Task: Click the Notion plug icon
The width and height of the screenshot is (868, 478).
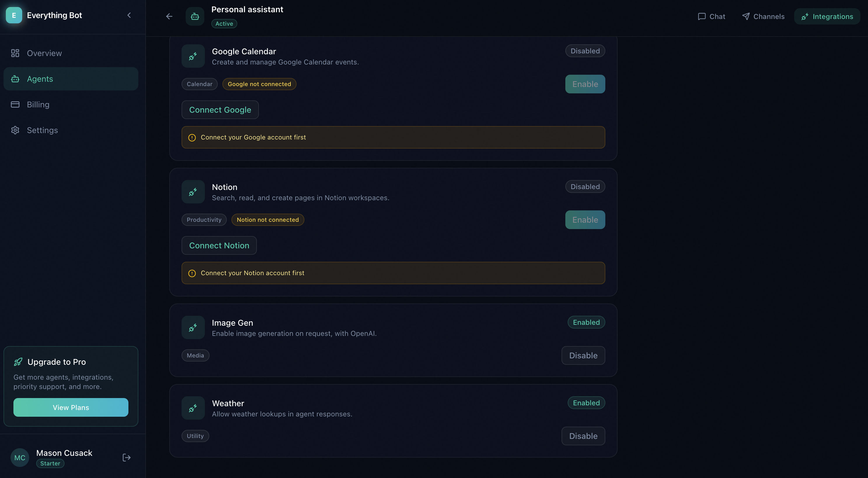Action: tap(193, 192)
